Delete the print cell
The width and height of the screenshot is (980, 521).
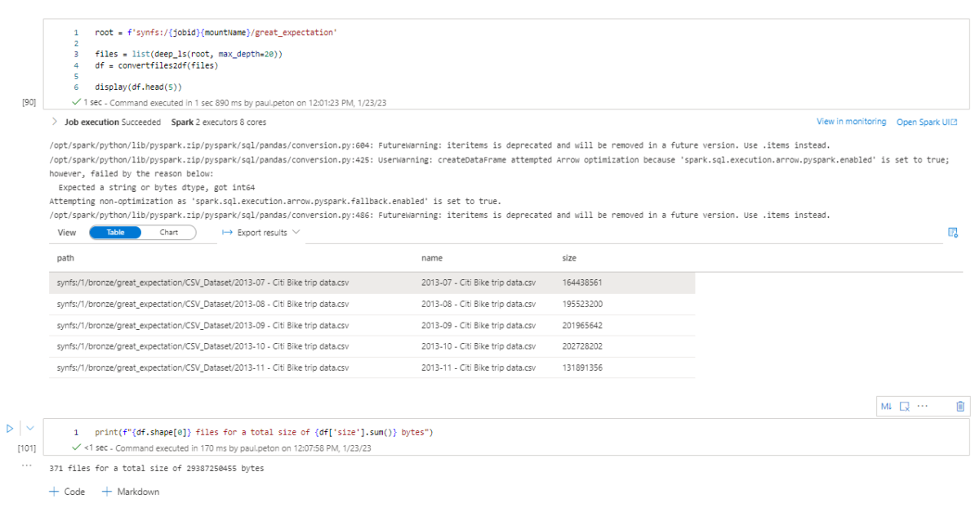pos(959,406)
